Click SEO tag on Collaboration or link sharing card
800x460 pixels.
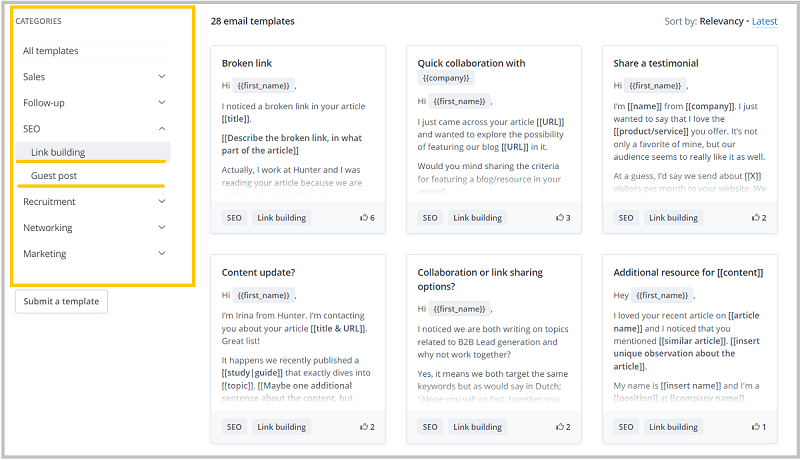[430, 427]
